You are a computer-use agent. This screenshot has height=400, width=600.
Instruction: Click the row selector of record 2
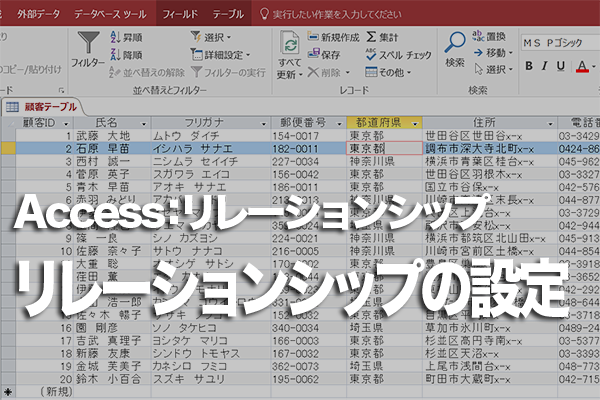pos(8,149)
